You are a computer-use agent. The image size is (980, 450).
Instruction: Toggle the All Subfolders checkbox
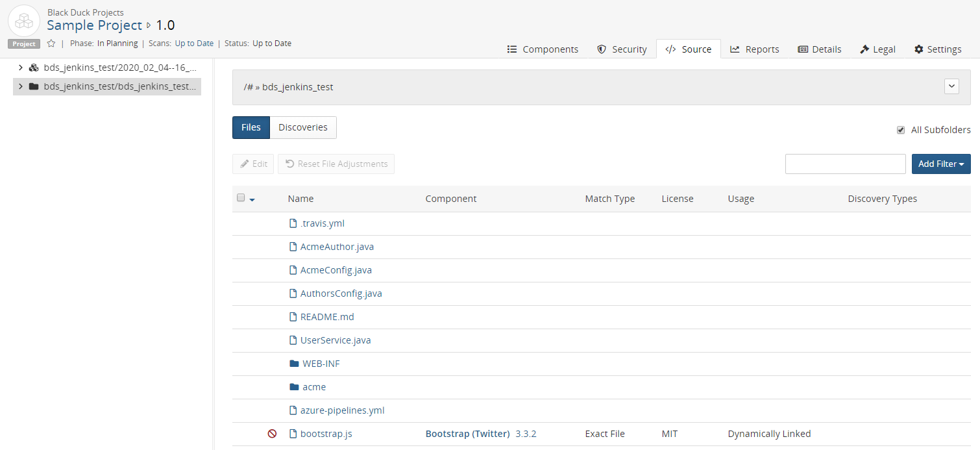(901, 130)
